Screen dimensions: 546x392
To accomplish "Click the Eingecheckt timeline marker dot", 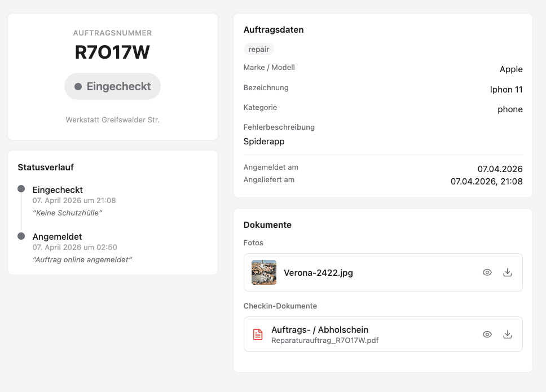I will (21, 189).
